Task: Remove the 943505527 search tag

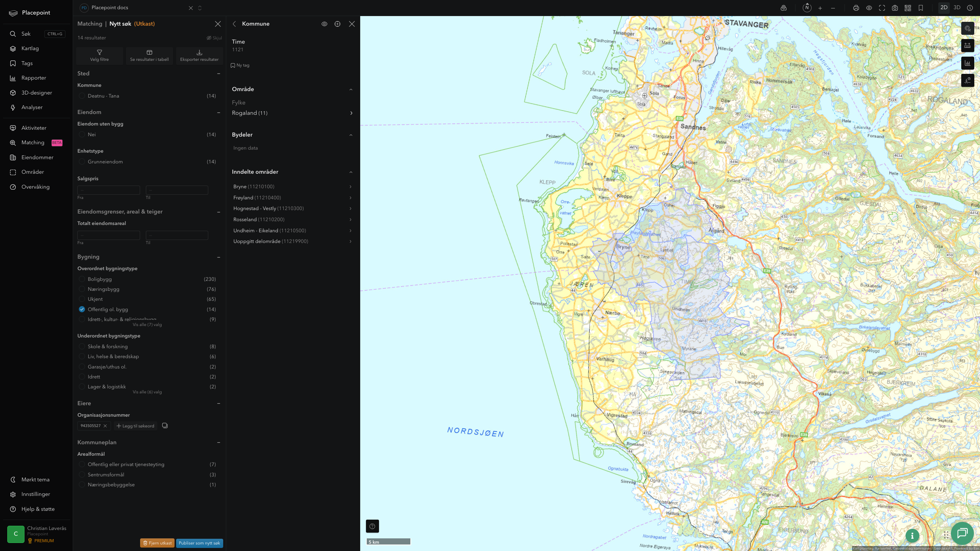Action: (x=105, y=426)
